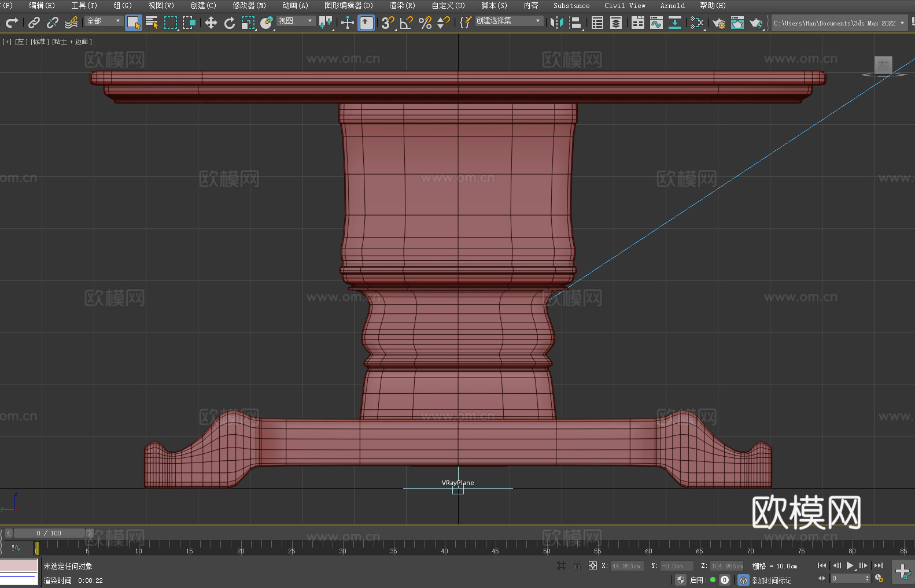Screen dimensions: 915x588
Task: Click the X coordinate field
Action: click(627, 566)
